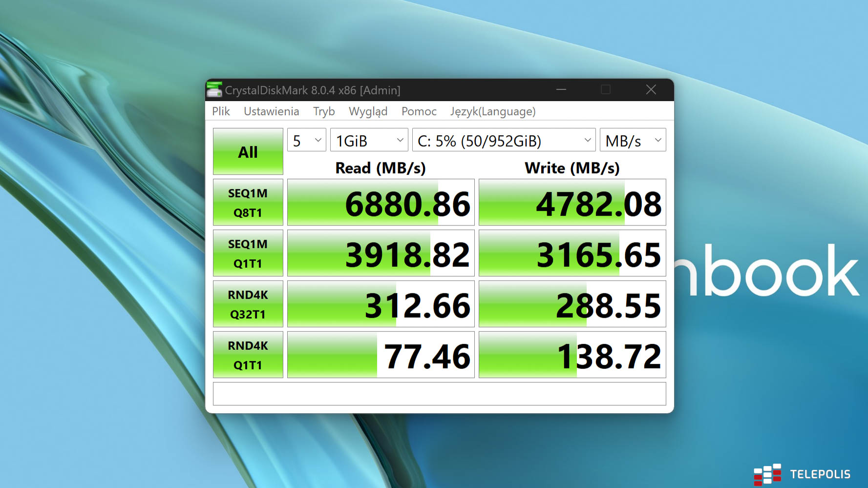Open the test count dropdown showing 5
The height and width of the screenshot is (488, 868).
tap(306, 141)
